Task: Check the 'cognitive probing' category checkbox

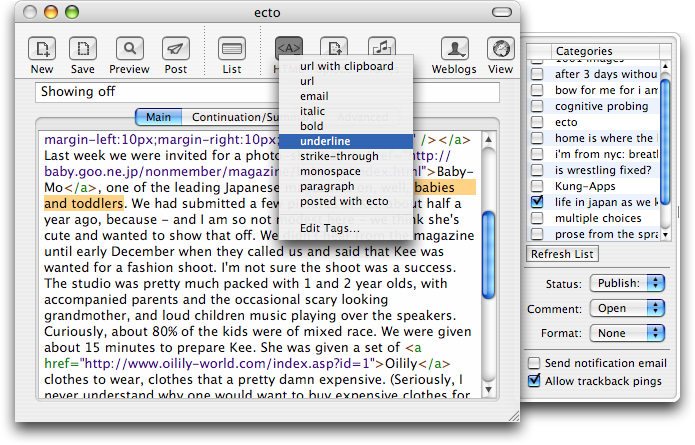Action: point(537,106)
